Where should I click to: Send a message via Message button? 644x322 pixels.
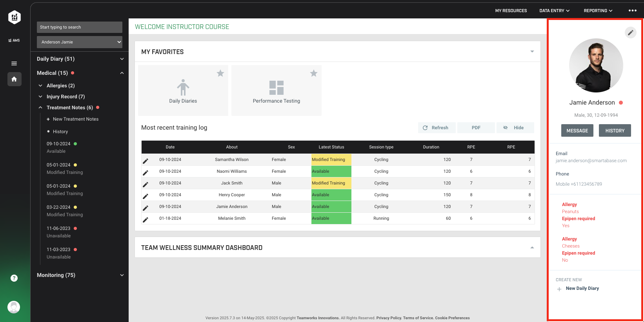click(x=577, y=130)
